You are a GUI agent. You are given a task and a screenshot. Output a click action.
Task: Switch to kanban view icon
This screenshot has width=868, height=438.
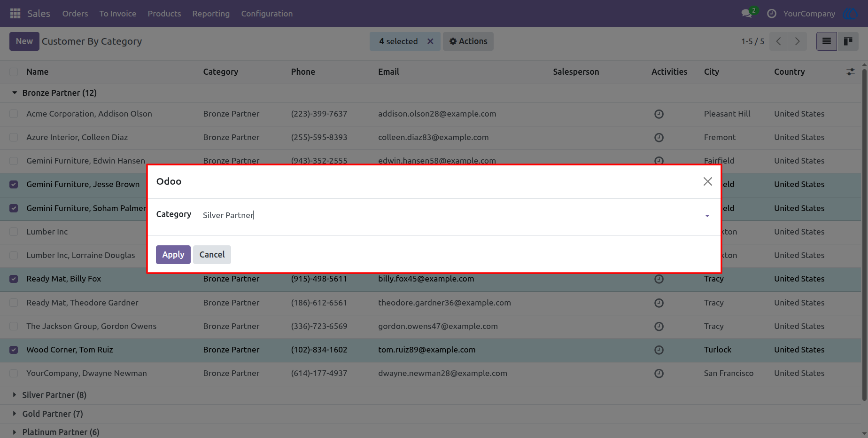click(848, 41)
